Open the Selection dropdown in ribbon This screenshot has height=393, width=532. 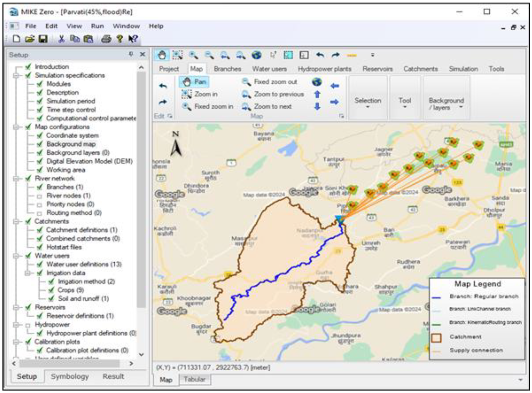(x=368, y=103)
